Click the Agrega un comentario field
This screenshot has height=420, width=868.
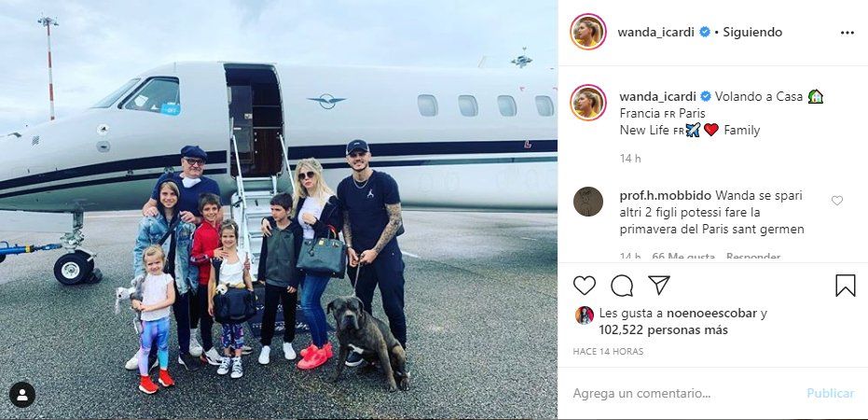click(x=684, y=394)
